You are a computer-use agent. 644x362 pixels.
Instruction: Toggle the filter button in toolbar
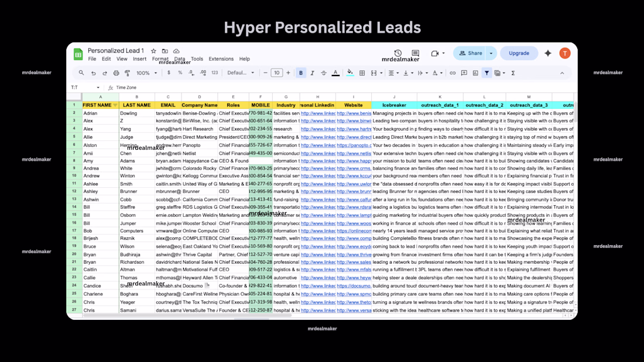pyautogui.click(x=487, y=73)
